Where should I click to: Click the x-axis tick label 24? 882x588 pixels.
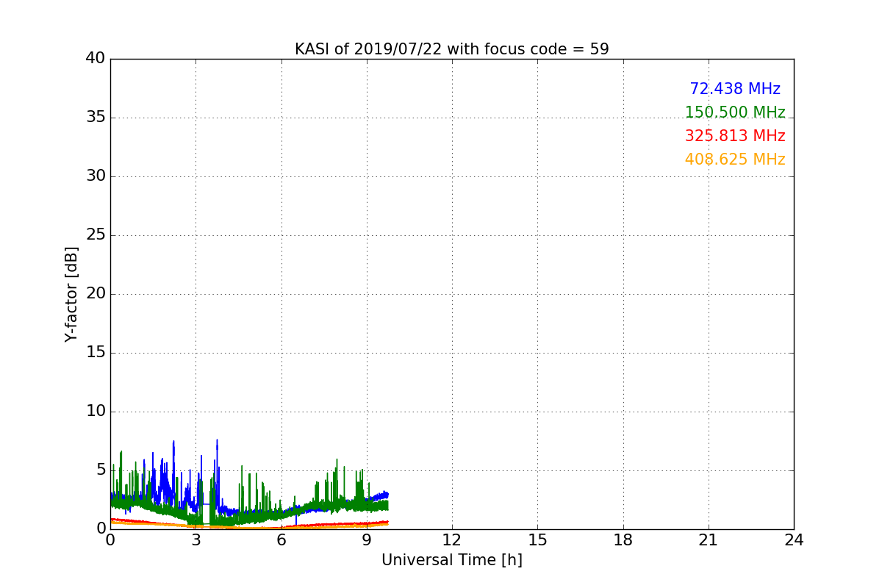click(x=794, y=539)
